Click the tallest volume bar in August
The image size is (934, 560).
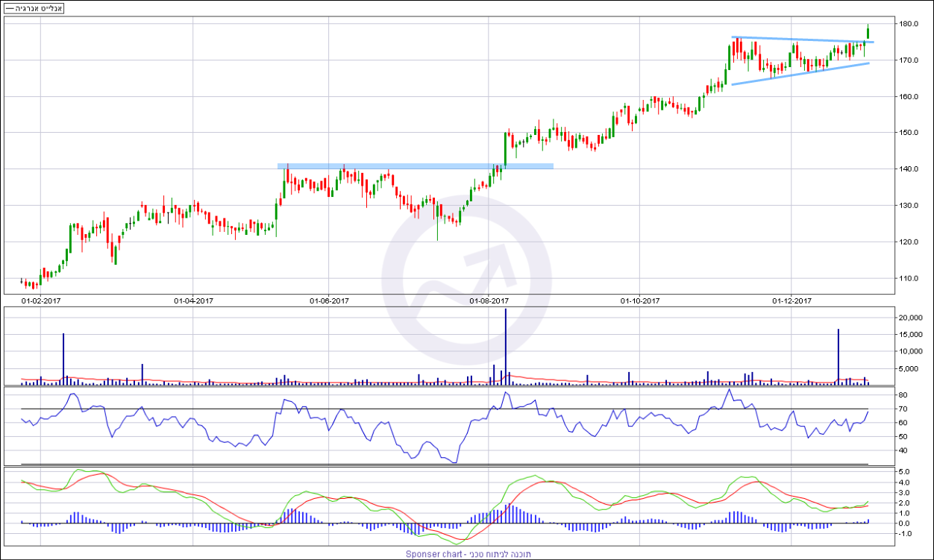(506, 346)
